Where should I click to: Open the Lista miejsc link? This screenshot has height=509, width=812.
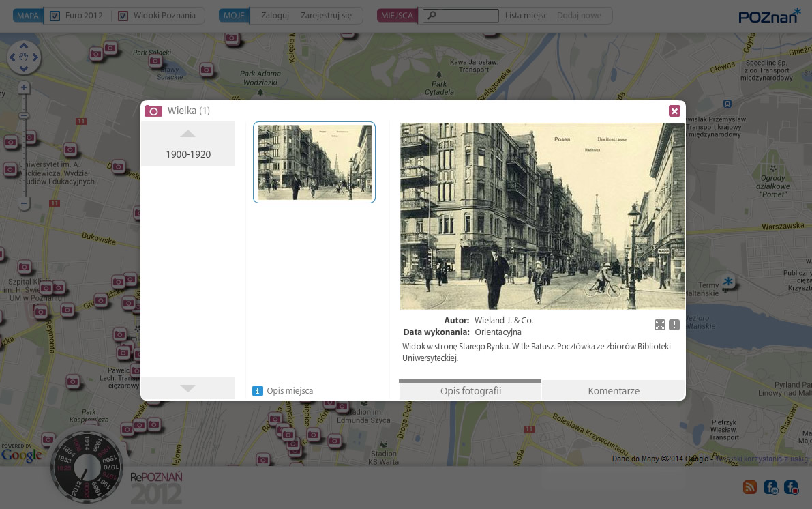(526, 16)
